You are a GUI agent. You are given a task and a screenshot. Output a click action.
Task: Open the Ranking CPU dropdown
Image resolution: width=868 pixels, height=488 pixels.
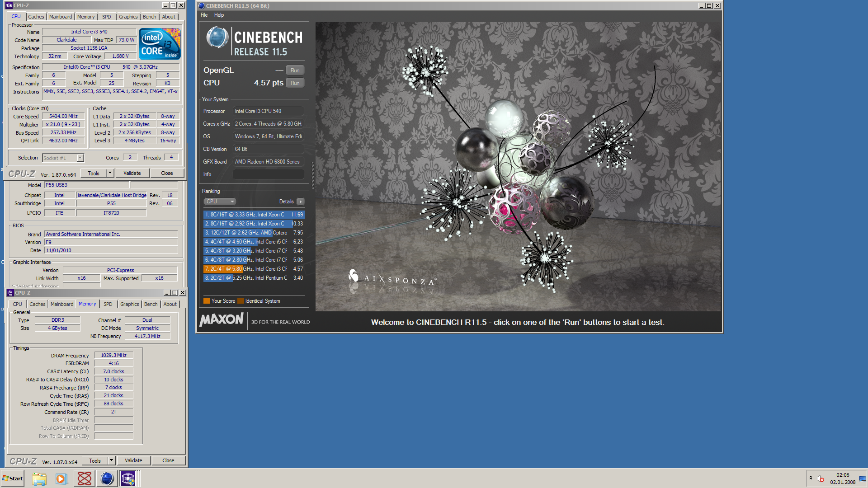pyautogui.click(x=220, y=202)
